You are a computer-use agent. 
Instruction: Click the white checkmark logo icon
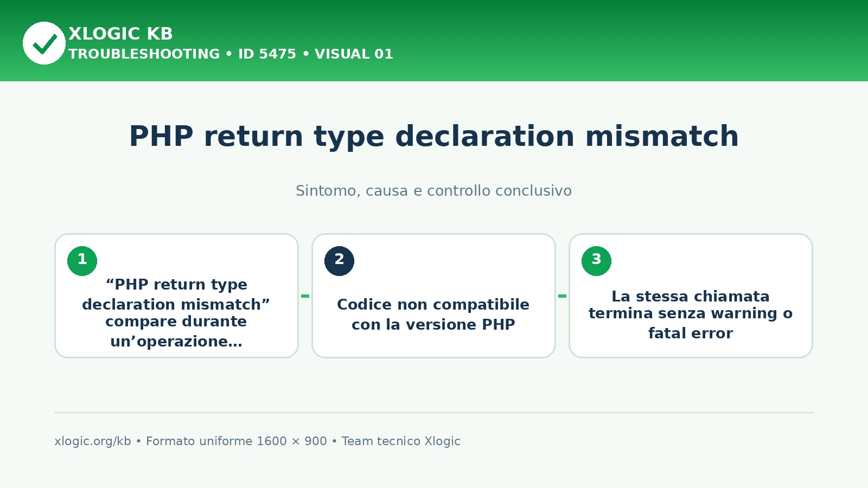44,43
